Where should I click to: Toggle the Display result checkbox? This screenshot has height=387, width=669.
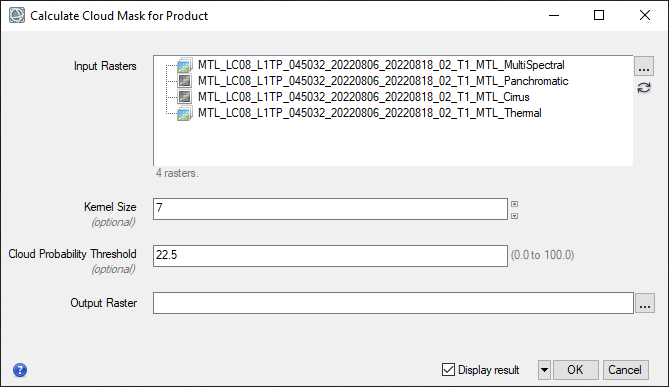(x=448, y=370)
